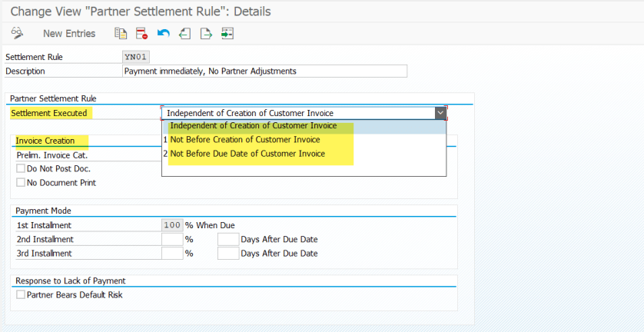Click the display/change toggle glasses icon
The image size is (644, 332).
coord(17,33)
